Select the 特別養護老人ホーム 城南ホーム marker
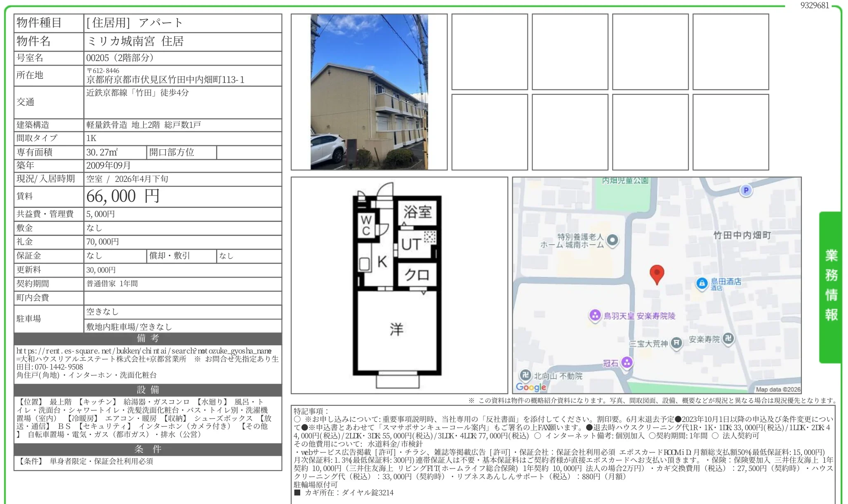The height and width of the screenshot is (504, 848). (613, 240)
